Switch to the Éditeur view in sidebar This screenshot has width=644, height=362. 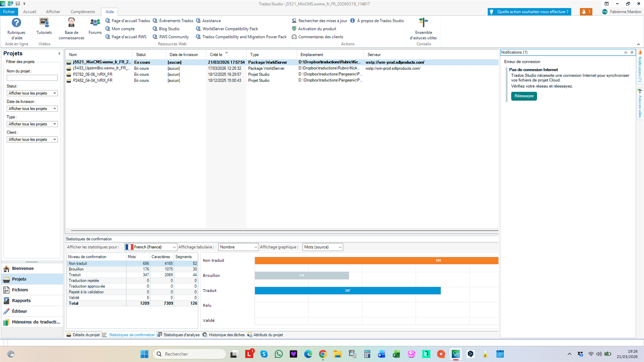tap(19, 311)
